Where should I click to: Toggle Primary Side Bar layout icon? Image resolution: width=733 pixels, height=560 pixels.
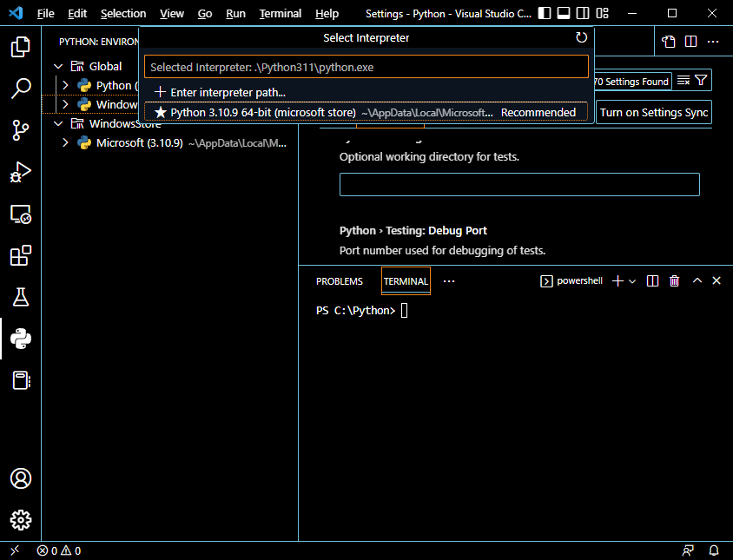pos(545,13)
